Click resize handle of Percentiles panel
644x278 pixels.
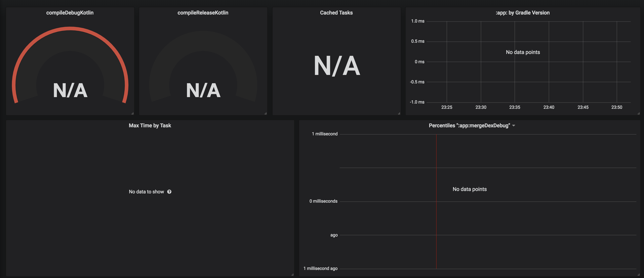639,275
